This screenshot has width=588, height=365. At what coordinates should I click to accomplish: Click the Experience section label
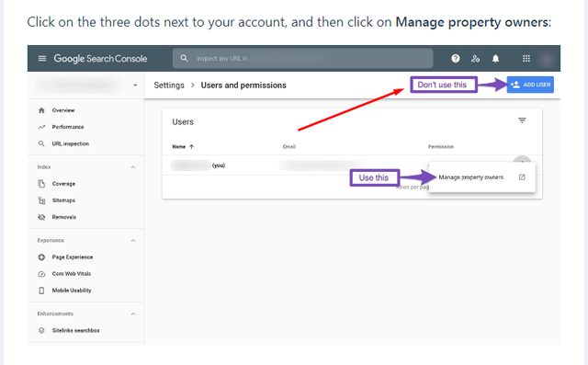pos(51,241)
